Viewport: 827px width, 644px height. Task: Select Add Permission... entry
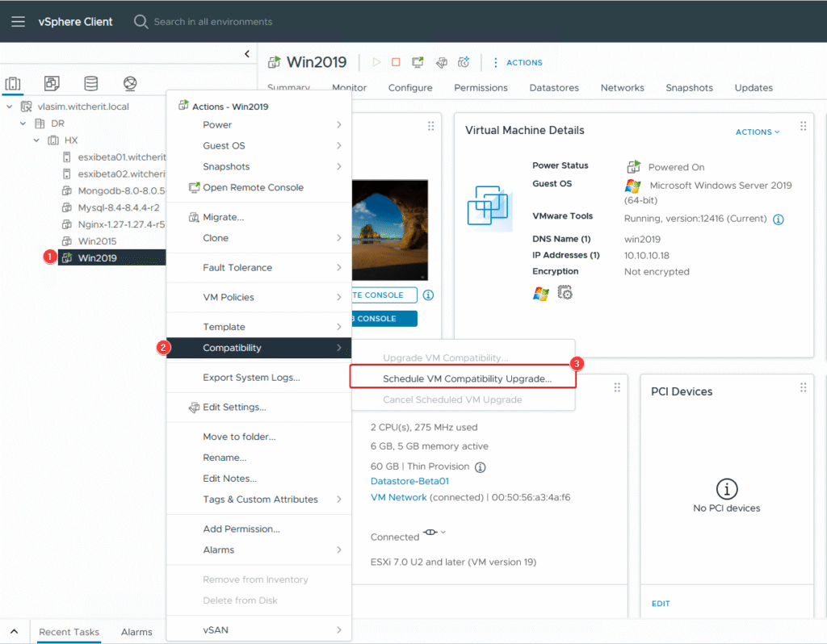coord(259,529)
